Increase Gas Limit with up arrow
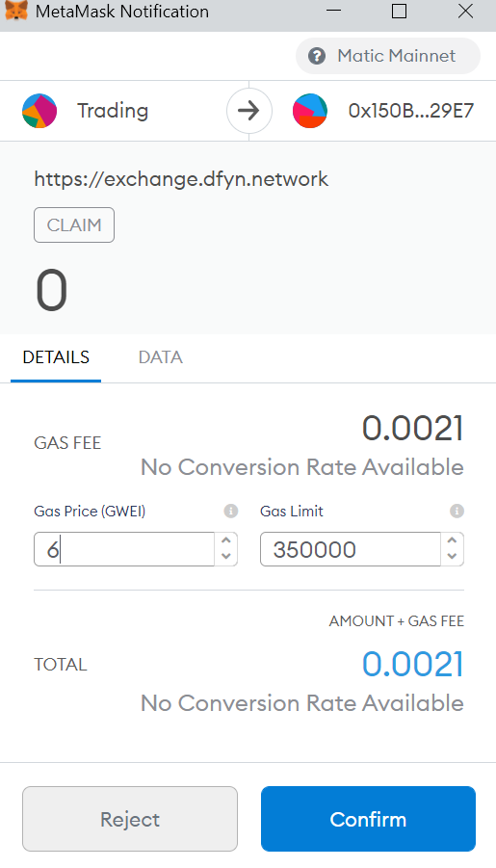496x868 pixels. [x=453, y=540]
